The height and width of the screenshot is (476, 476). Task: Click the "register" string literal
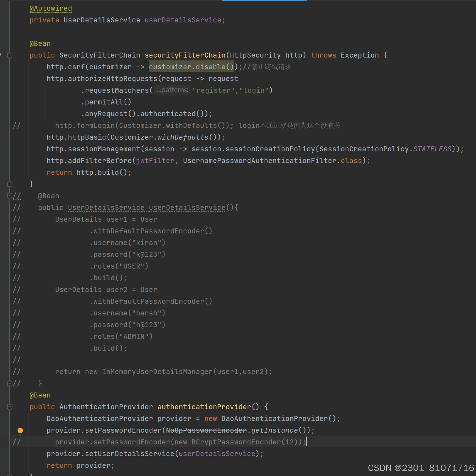[213, 90]
